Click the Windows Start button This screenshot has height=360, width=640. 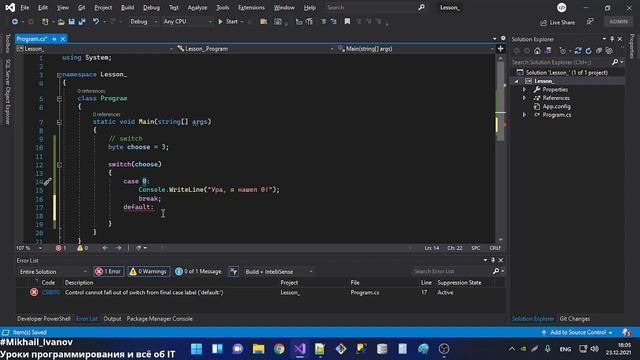coord(196,349)
